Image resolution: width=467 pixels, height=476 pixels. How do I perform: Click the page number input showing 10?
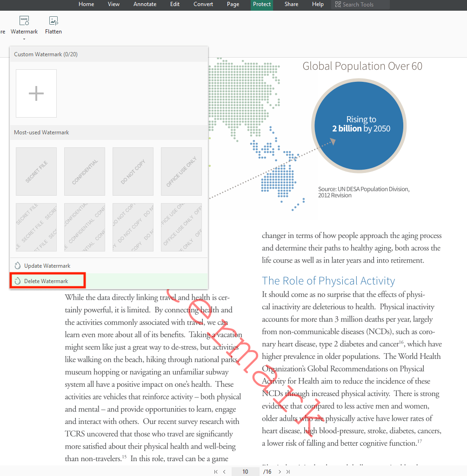click(x=245, y=471)
